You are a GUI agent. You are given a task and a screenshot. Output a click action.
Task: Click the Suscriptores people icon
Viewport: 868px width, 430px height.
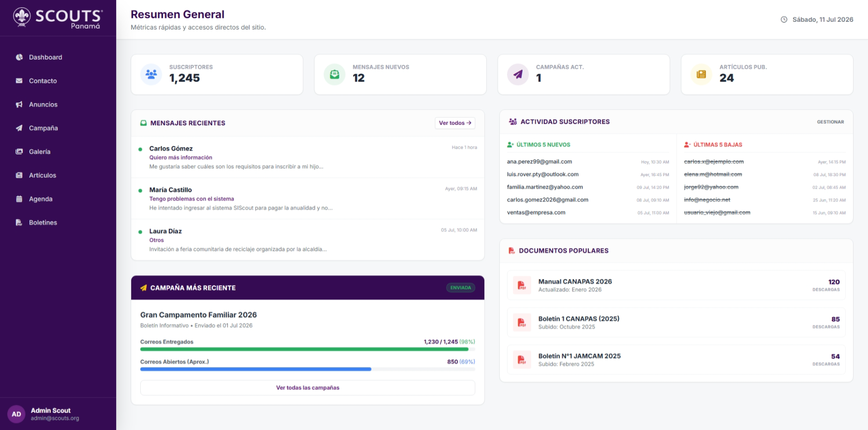click(x=151, y=74)
